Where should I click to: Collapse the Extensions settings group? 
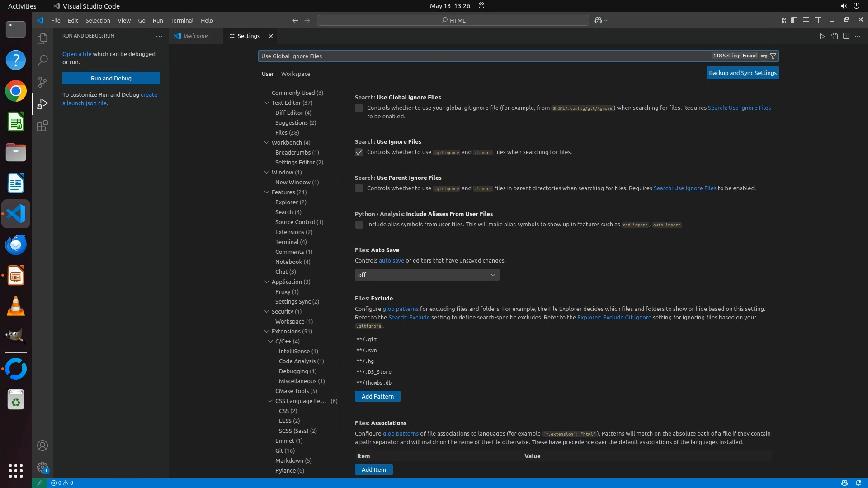pos(267,331)
